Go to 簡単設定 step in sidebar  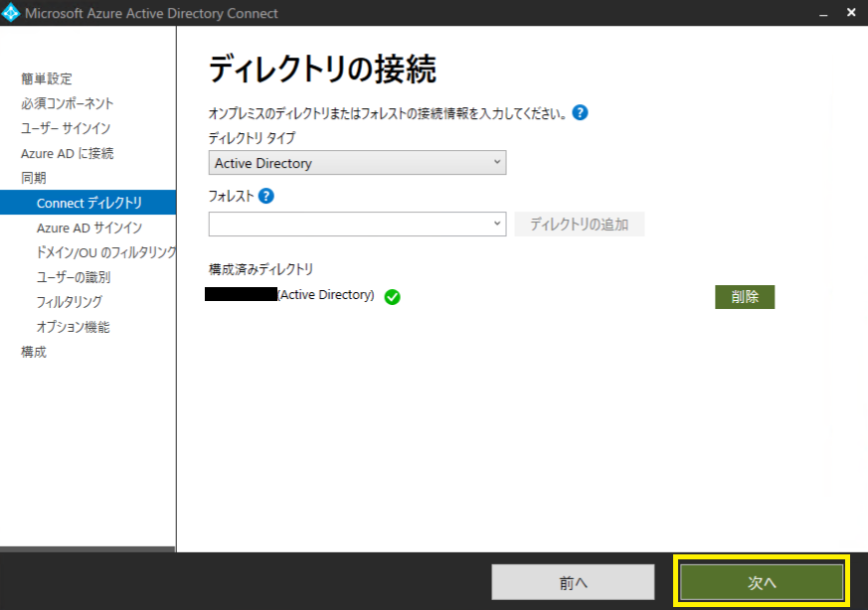tap(47, 78)
